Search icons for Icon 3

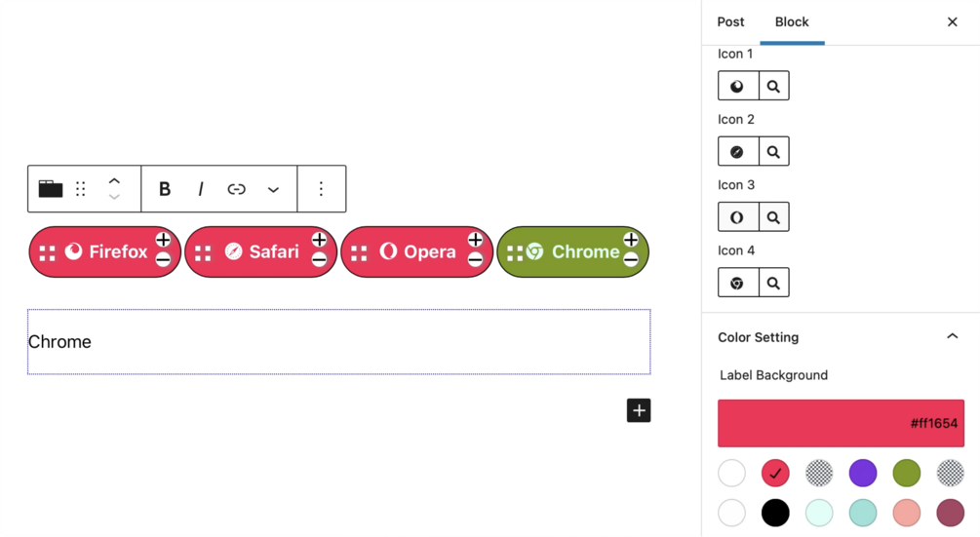pyautogui.click(x=773, y=217)
